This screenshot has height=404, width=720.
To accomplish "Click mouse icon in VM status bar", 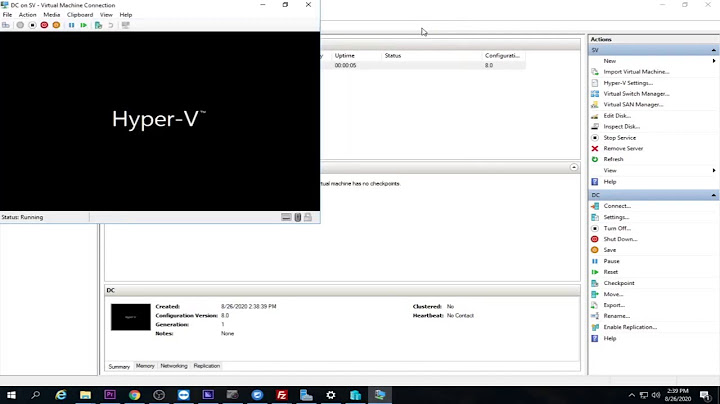I will 298,217.
